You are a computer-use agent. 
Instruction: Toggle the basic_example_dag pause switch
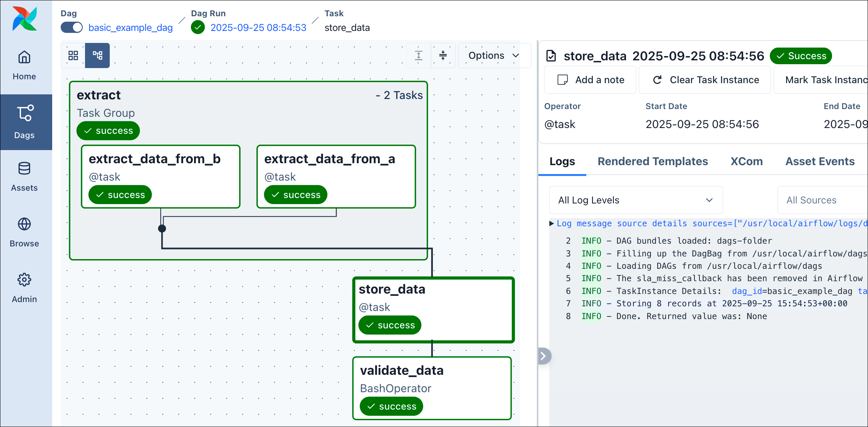(x=71, y=27)
